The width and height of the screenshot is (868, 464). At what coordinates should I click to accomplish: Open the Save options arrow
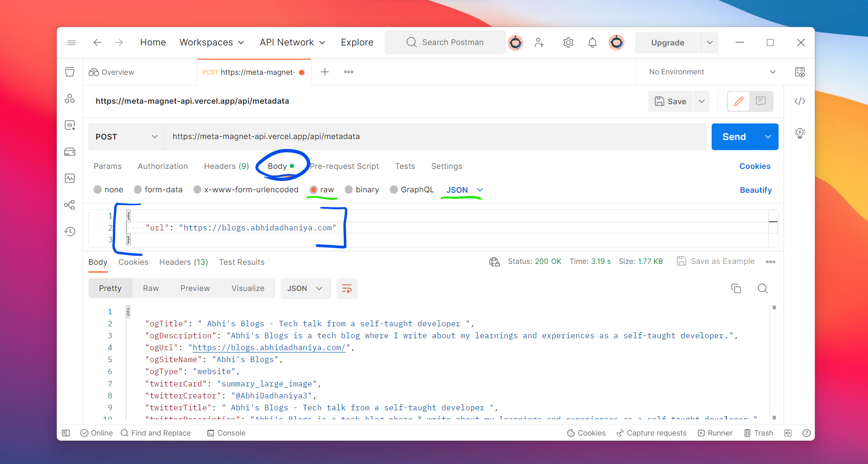(x=702, y=101)
